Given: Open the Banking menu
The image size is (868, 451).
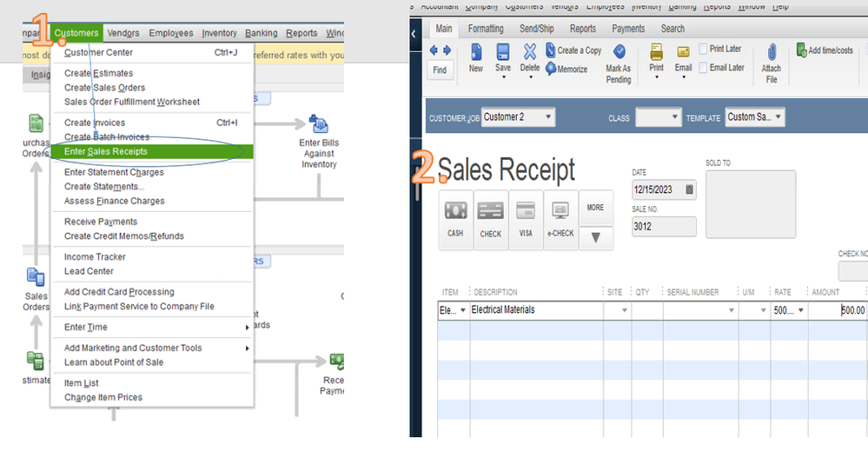Looking at the screenshot, I should click(262, 33).
